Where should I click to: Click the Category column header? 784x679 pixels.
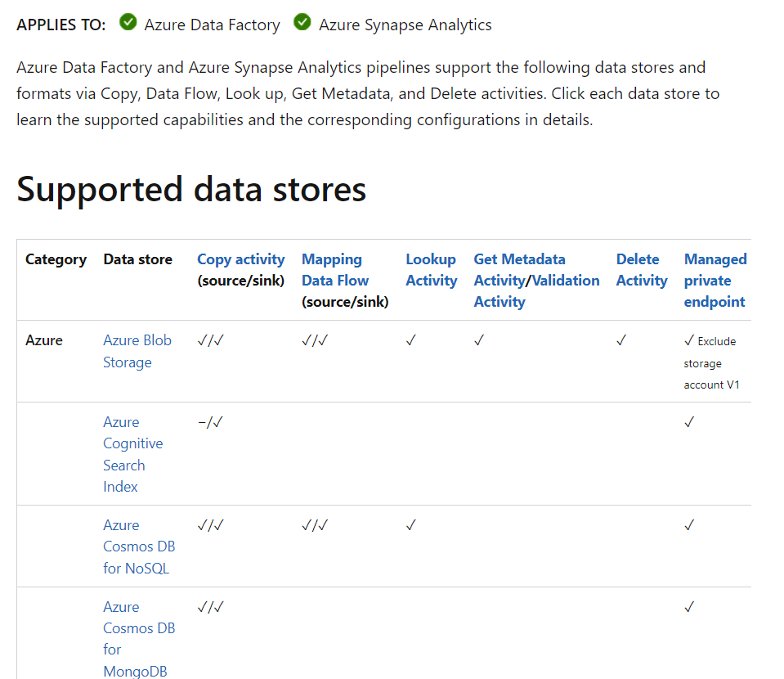56,259
